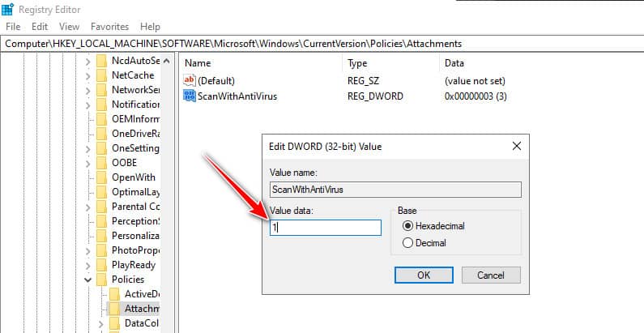Viewport: 644px width, 333px height.
Task: Click the Policies folder icon
Action: [101, 280]
